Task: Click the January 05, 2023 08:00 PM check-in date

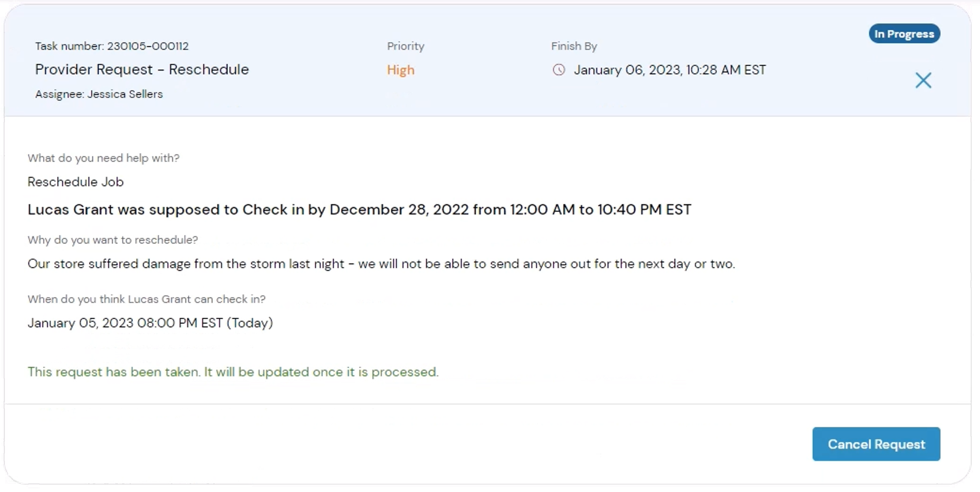Action: pyautogui.click(x=126, y=323)
